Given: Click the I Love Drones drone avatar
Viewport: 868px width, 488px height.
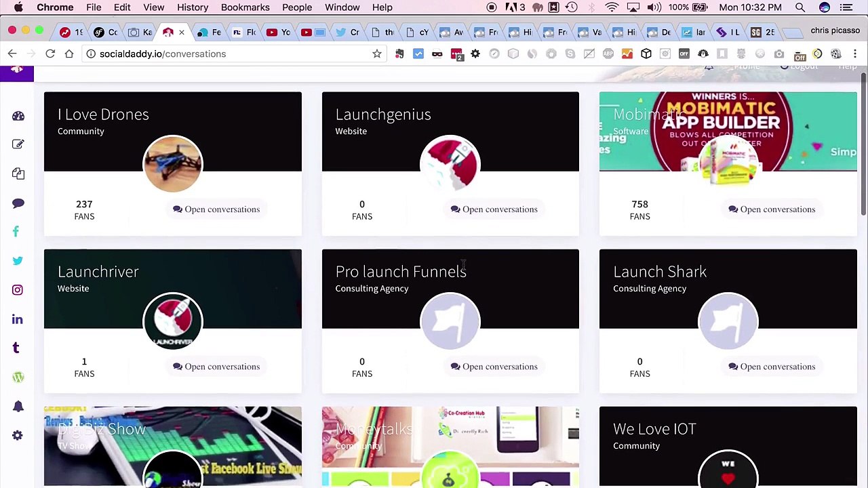Looking at the screenshot, I should [173, 164].
